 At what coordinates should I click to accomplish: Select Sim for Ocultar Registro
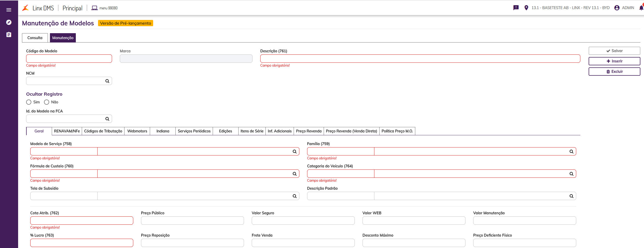(29, 102)
